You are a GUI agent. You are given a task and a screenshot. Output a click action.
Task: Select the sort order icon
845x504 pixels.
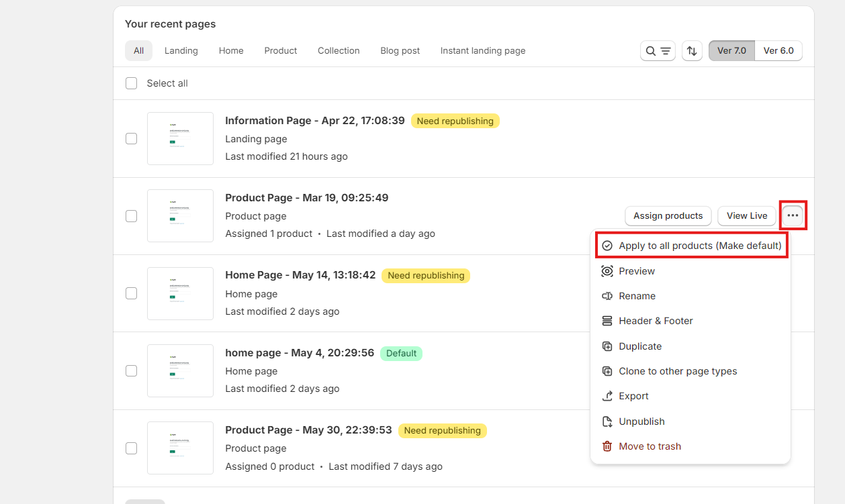pos(692,50)
